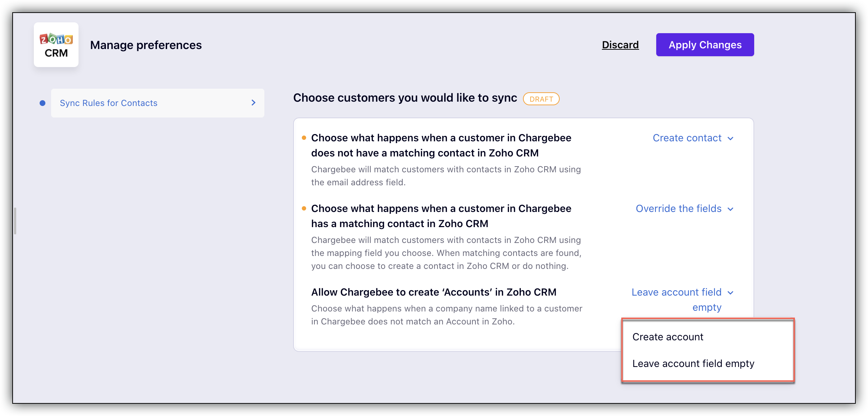This screenshot has height=416, width=868.
Task: Open Sync Rules for Contacts section
Action: point(109,103)
